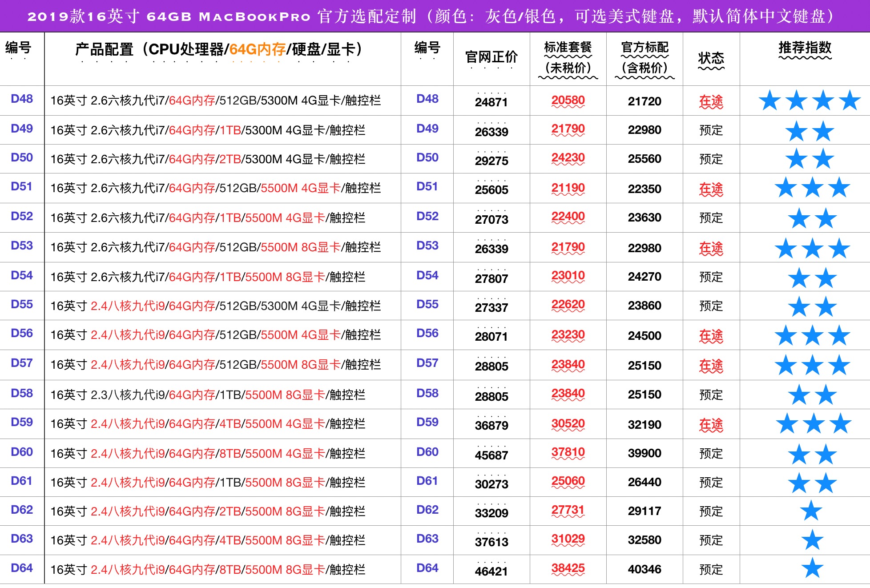Image resolution: width=870 pixels, height=588 pixels.
Task: Click the tax-included price 23630
Action: pos(644,217)
